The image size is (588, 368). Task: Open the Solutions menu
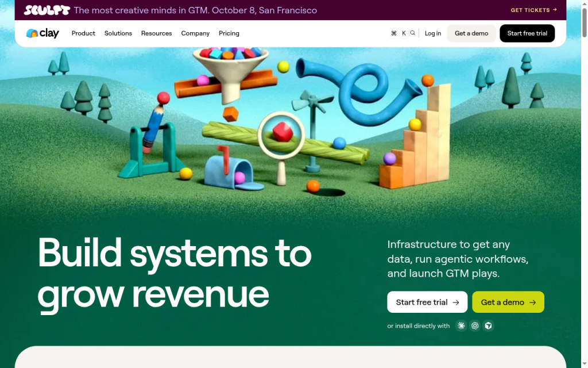coord(118,33)
